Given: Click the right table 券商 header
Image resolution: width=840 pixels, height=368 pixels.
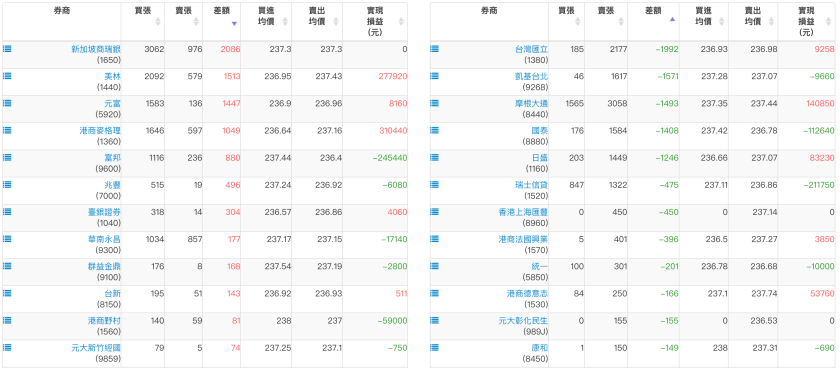Looking at the screenshot, I should (489, 21).
